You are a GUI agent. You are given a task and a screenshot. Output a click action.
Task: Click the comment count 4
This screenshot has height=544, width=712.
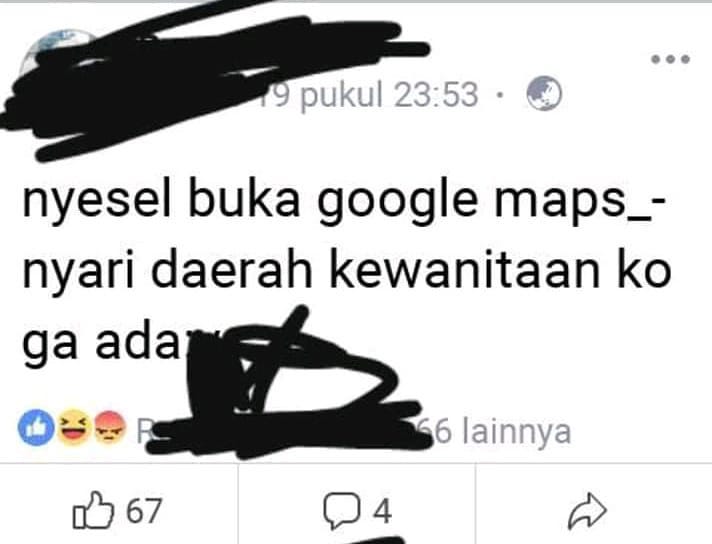382,511
